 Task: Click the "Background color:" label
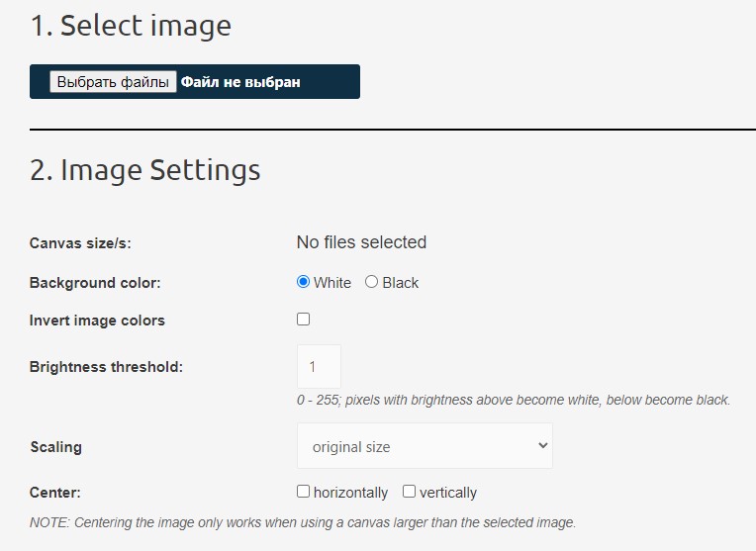pyautogui.click(x=95, y=283)
